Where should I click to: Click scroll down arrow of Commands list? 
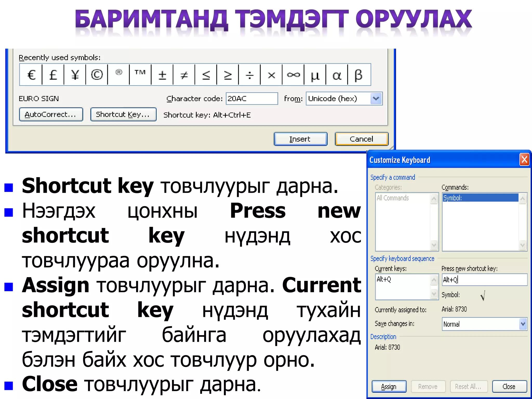click(523, 245)
